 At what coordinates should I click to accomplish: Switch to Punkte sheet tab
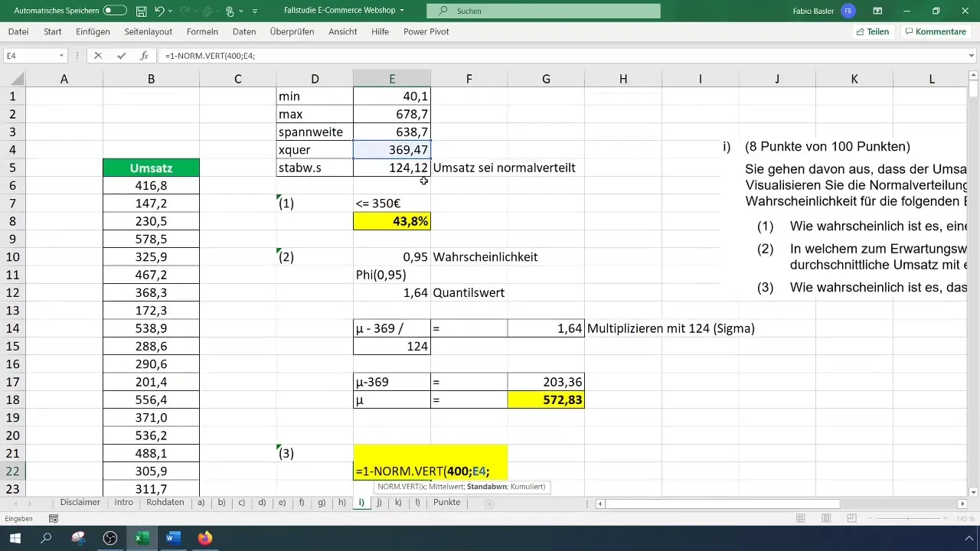[447, 503]
